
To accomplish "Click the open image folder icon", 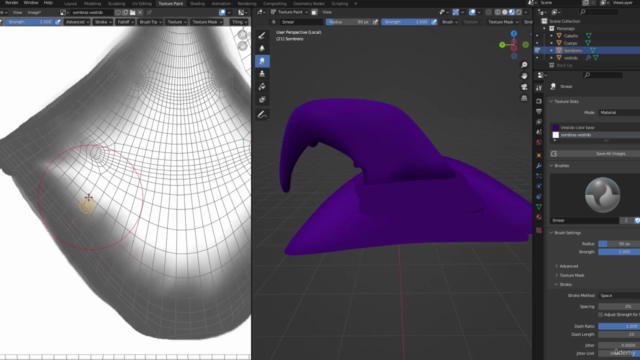I will point(132,13).
